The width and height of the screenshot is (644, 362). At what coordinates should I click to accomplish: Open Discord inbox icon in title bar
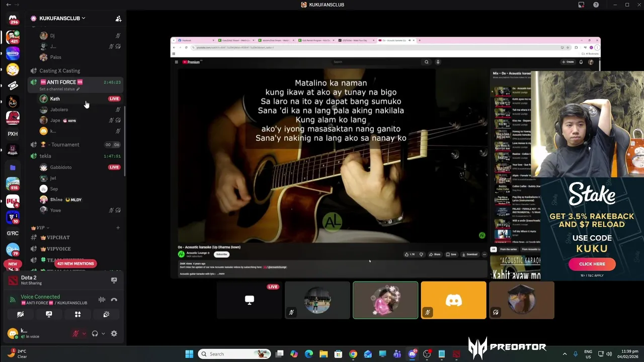[581, 5]
